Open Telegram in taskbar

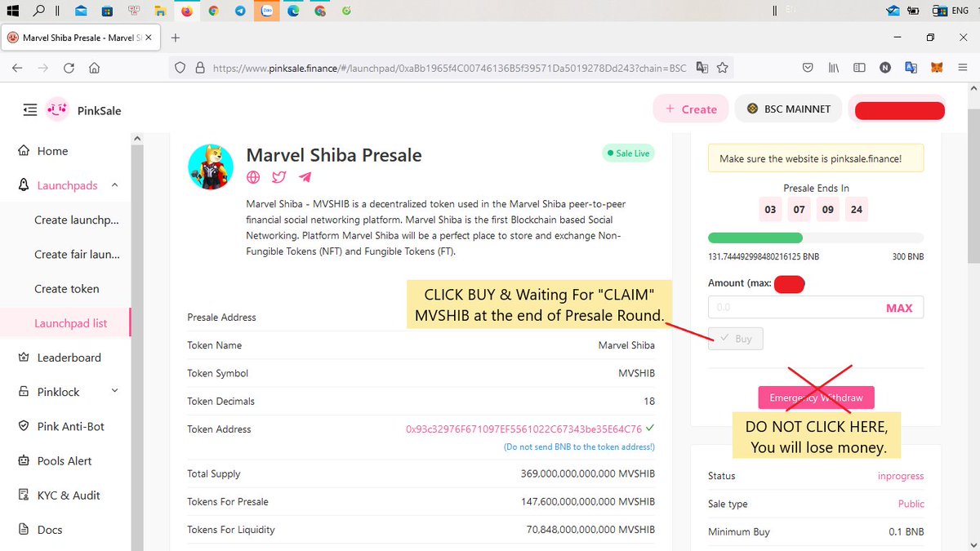(240, 11)
